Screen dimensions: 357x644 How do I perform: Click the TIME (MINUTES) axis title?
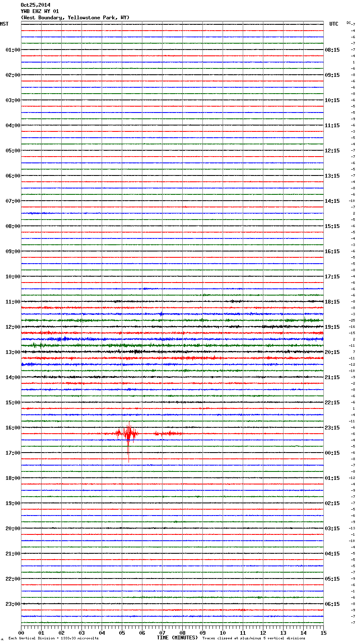click(x=177, y=638)
